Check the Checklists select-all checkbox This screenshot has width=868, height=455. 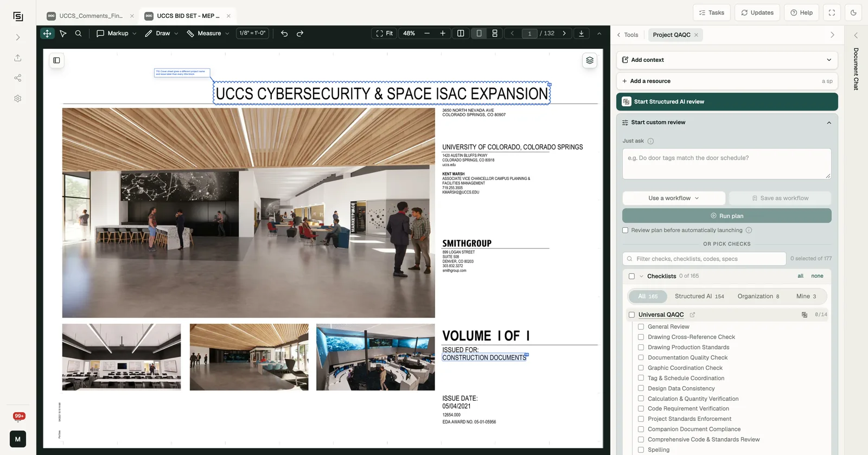click(x=631, y=276)
